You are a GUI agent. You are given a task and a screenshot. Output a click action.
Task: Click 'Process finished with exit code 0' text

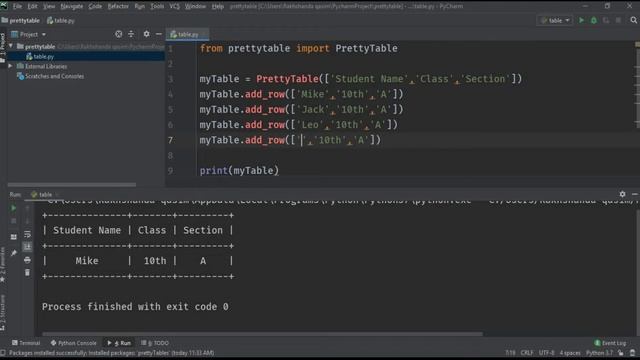pyautogui.click(x=135, y=307)
